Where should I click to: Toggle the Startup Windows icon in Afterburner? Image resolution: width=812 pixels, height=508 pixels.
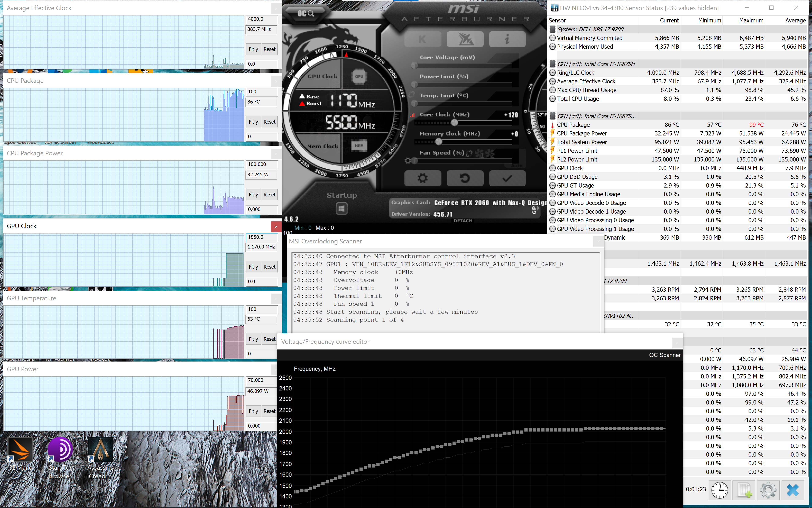tap(342, 209)
